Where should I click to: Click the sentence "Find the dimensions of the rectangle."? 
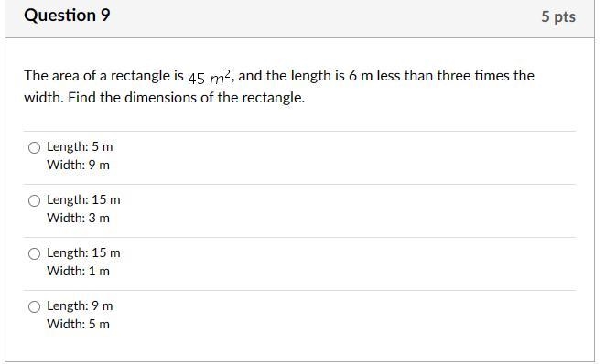coord(186,98)
